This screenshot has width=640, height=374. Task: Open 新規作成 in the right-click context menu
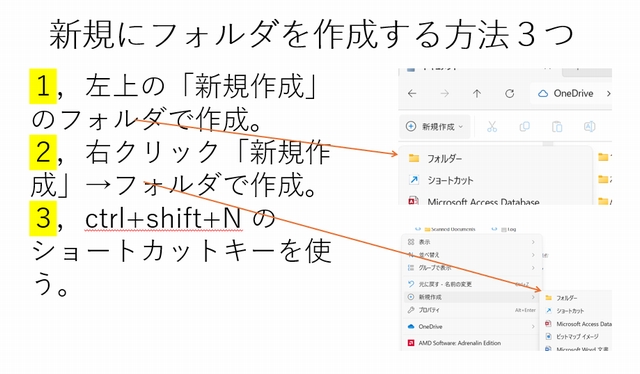pos(472,297)
